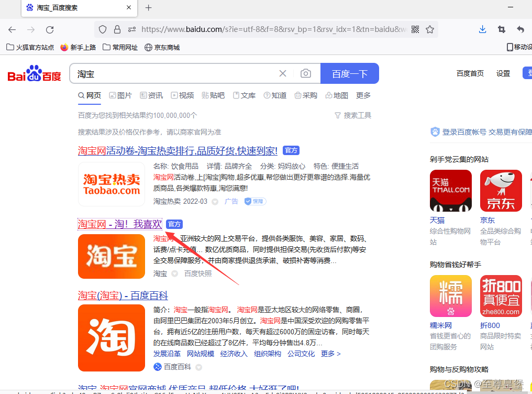The height and width of the screenshot is (394, 532).
Task: Reload the page with refresh icon
Action: (x=50, y=29)
